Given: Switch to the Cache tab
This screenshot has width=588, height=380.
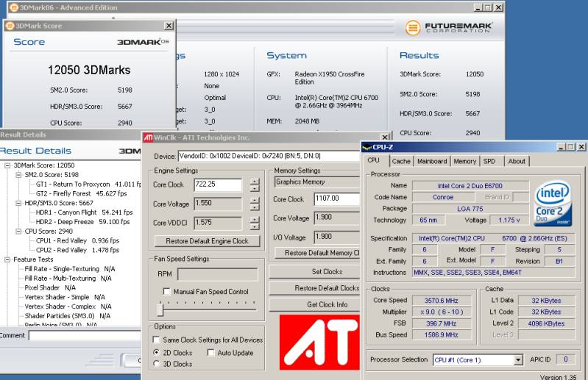Looking at the screenshot, I should click(401, 162).
